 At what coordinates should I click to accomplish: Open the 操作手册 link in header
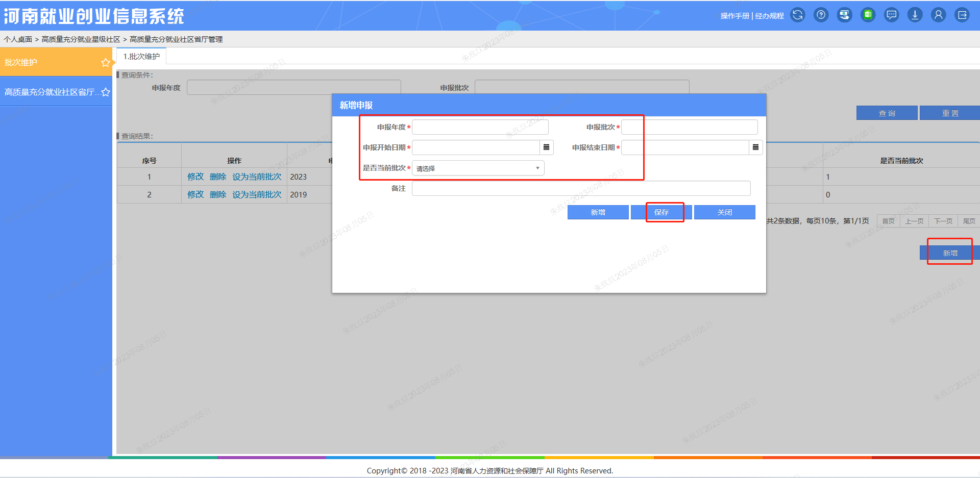734,16
